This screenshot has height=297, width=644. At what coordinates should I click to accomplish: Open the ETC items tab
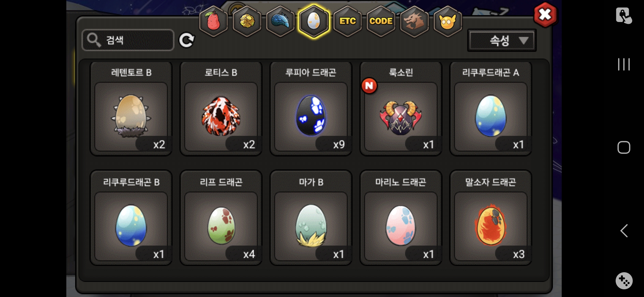point(347,21)
